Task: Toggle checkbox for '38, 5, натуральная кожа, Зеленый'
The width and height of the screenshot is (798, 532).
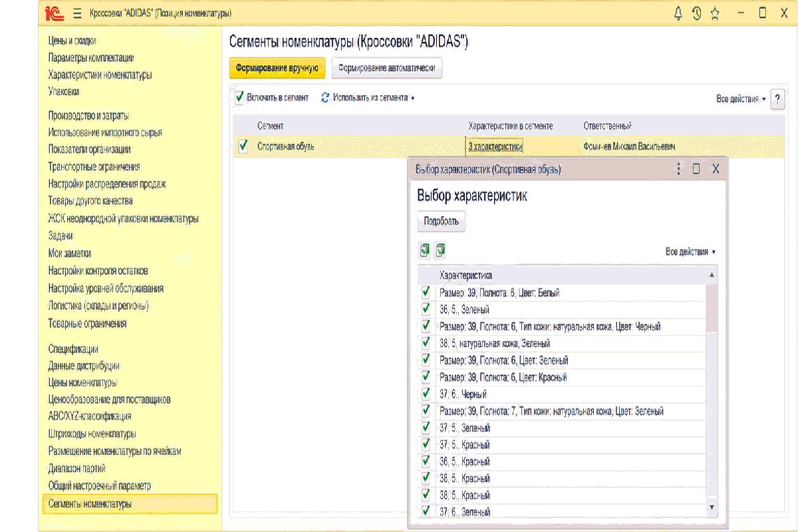Action: pyautogui.click(x=426, y=343)
